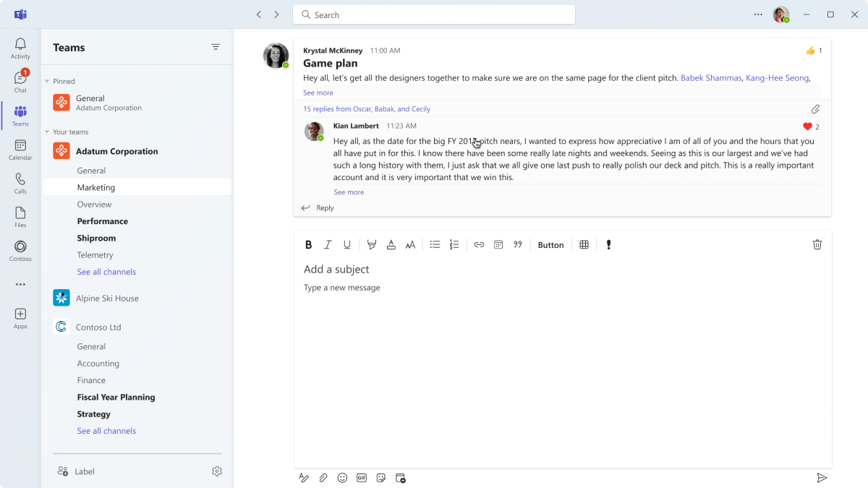Image resolution: width=868 pixels, height=488 pixels.
Task: Open the title bar more options ellipsis
Action: (x=758, y=14)
